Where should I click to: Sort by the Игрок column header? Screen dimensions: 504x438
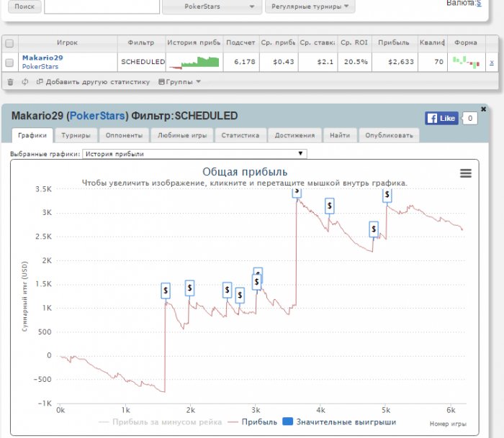tap(68, 42)
